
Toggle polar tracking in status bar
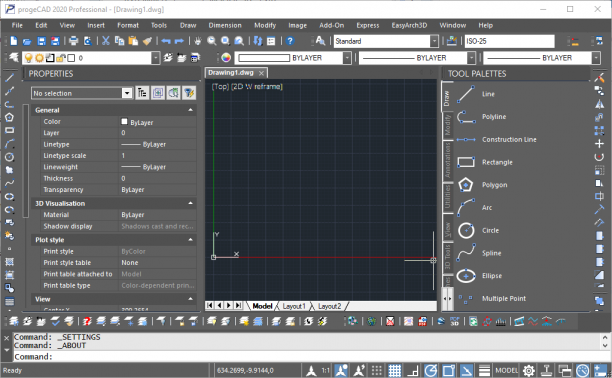tap(431, 370)
